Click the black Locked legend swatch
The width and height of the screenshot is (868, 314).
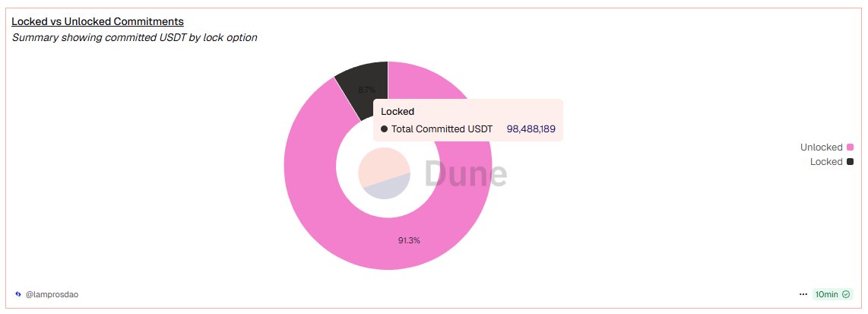[x=850, y=161]
